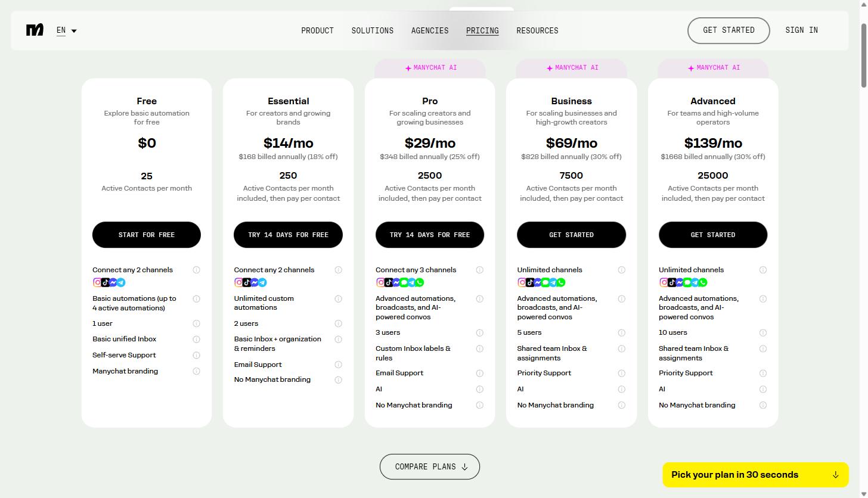Show info for Pro plan Connect any 3 channels

tap(479, 270)
